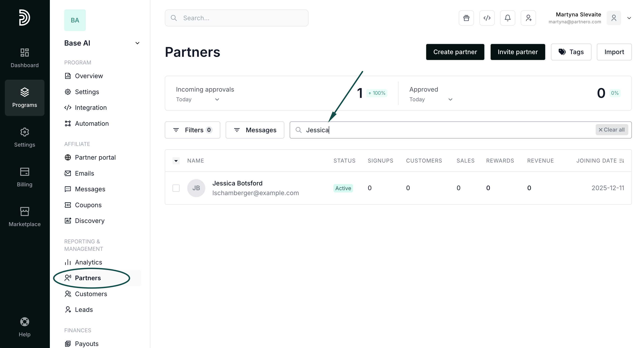Navigate to Analytics in the sidebar

[88, 262]
